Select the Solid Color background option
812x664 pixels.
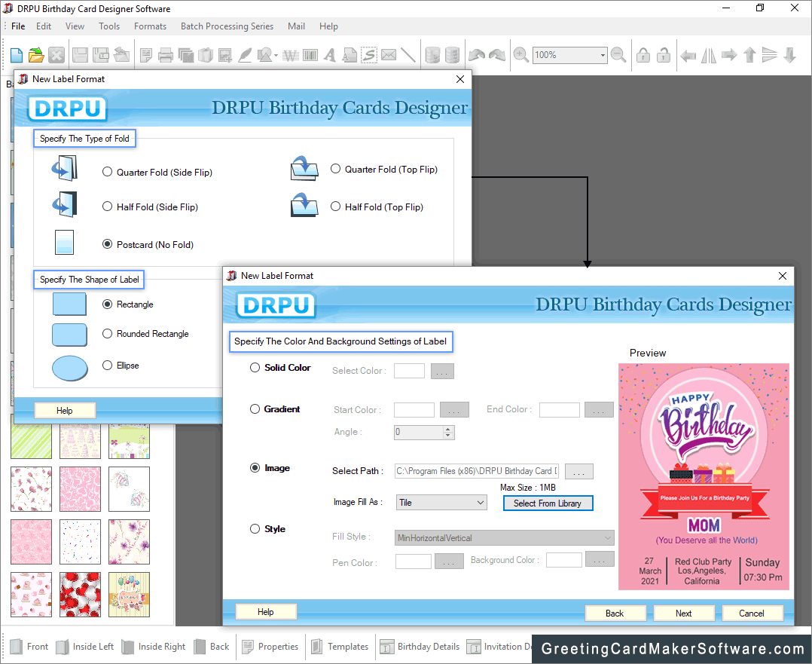click(x=255, y=368)
